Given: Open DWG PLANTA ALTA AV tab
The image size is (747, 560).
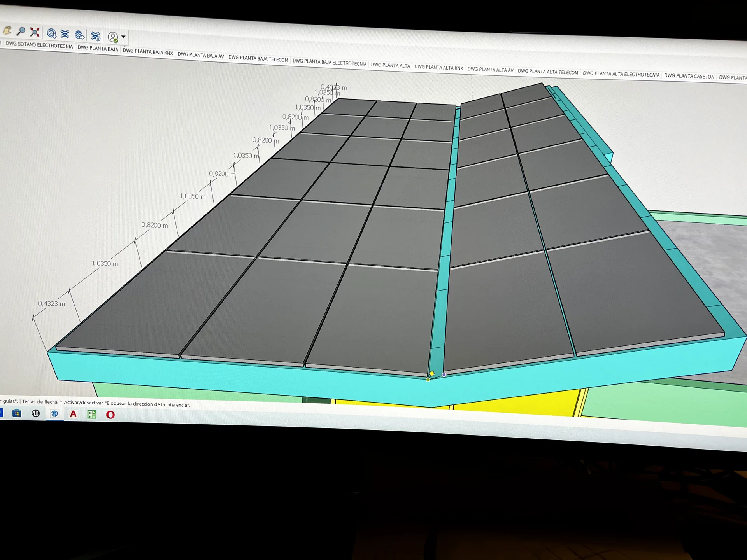Looking at the screenshot, I should point(490,70).
